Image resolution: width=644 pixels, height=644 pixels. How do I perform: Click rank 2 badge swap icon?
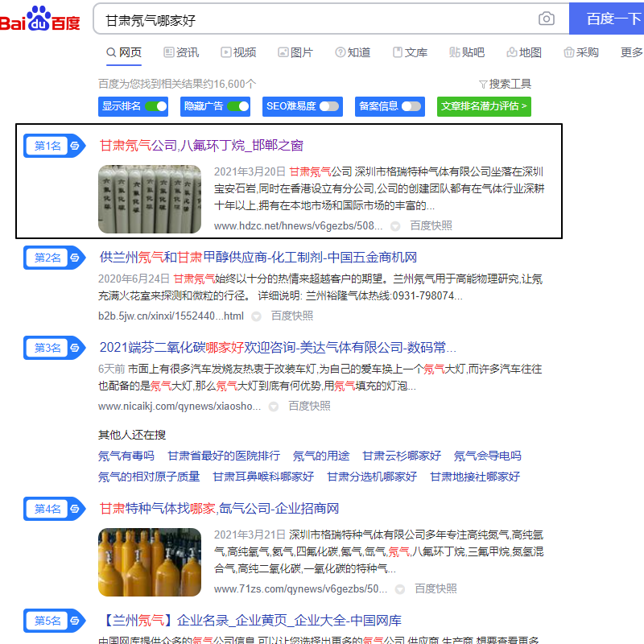pyautogui.click(x=75, y=258)
